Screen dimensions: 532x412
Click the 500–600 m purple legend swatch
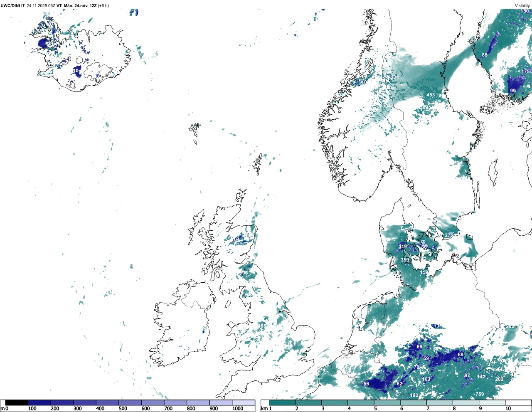coord(130,402)
